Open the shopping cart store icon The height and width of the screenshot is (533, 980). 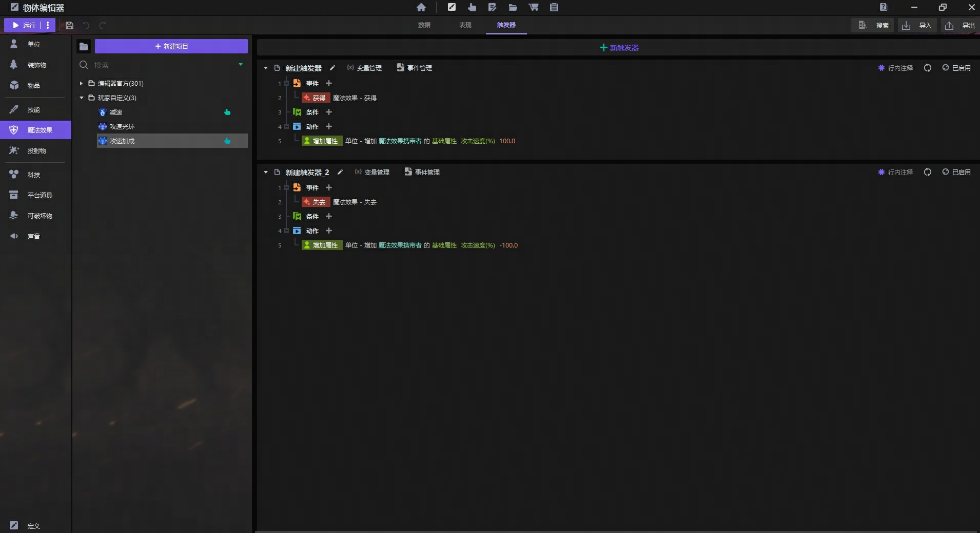tap(534, 7)
